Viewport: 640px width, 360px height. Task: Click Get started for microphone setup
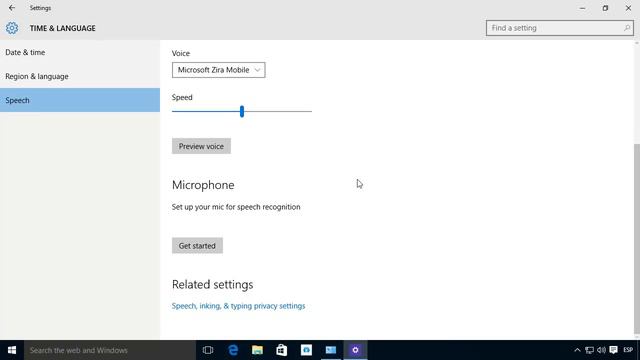pos(197,246)
